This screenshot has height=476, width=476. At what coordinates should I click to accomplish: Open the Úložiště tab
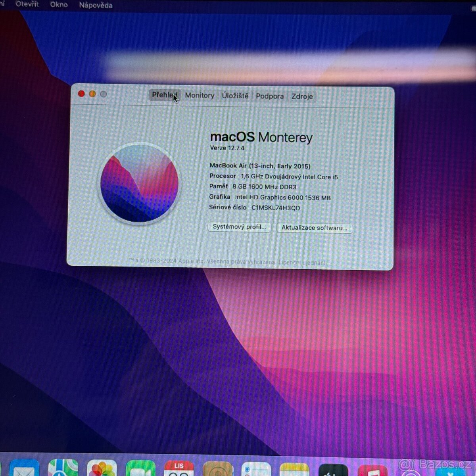tap(235, 96)
